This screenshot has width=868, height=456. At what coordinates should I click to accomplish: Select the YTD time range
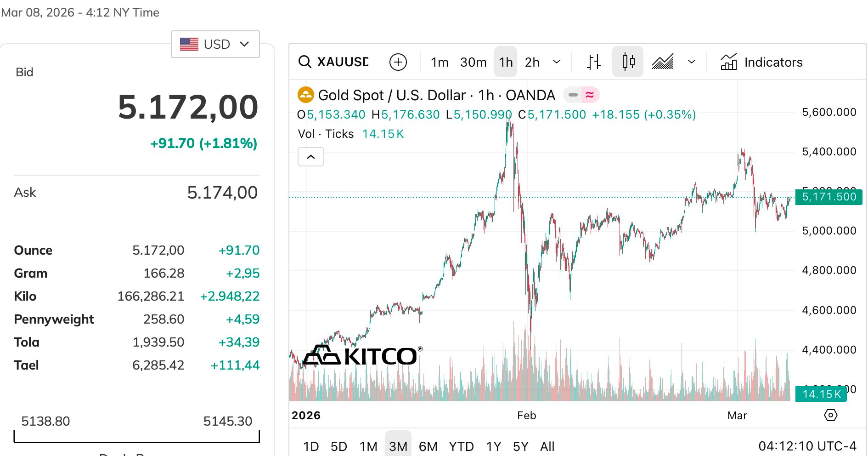click(x=461, y=446)
